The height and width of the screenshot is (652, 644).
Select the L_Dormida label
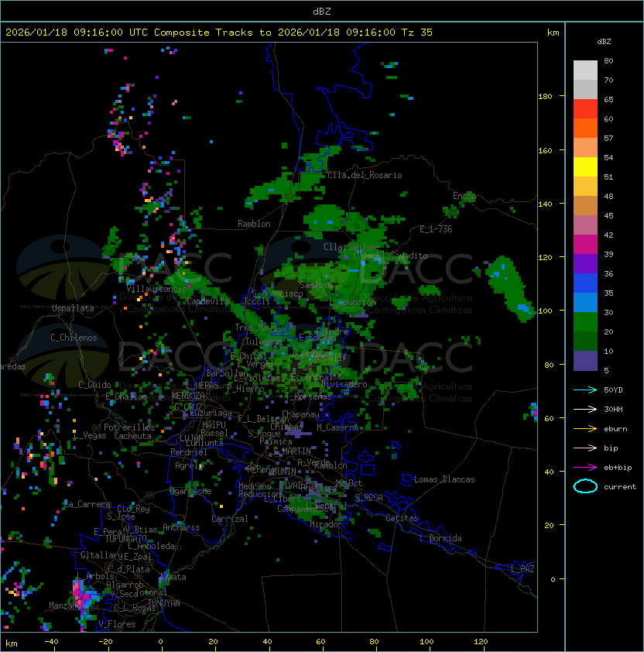click(x=440, y=538)
